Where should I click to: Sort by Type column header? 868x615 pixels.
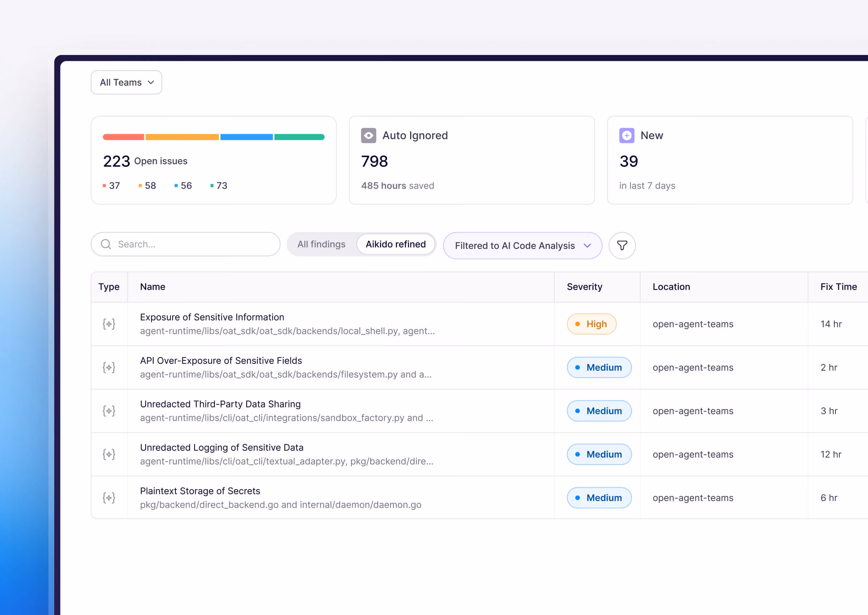tap(109, 287)
